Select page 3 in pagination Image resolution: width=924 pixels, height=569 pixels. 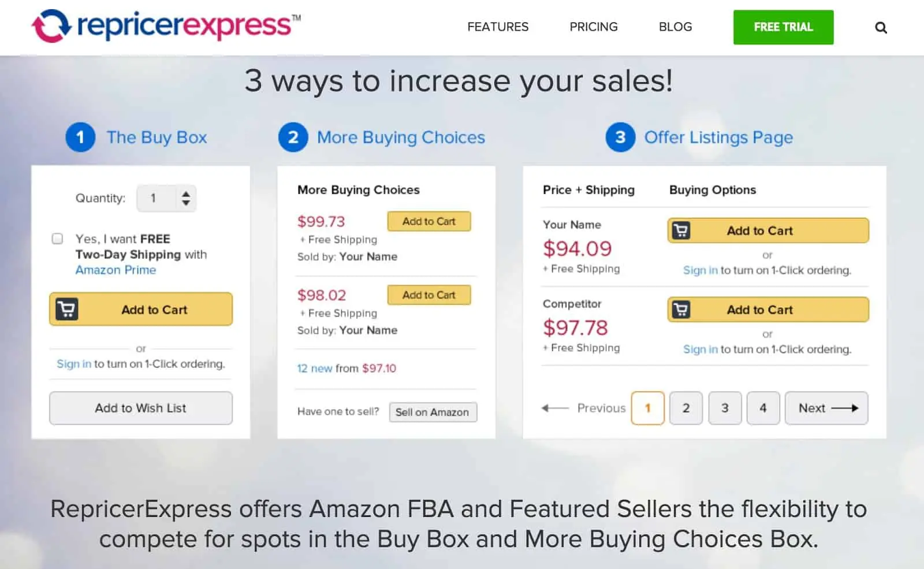(725, 408)
